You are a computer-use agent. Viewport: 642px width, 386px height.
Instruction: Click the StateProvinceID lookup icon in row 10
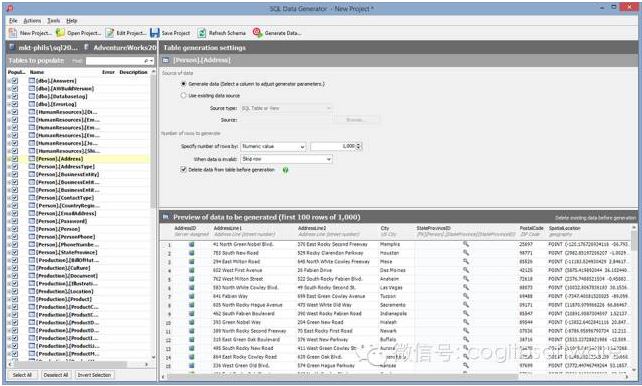click(466, 322)
